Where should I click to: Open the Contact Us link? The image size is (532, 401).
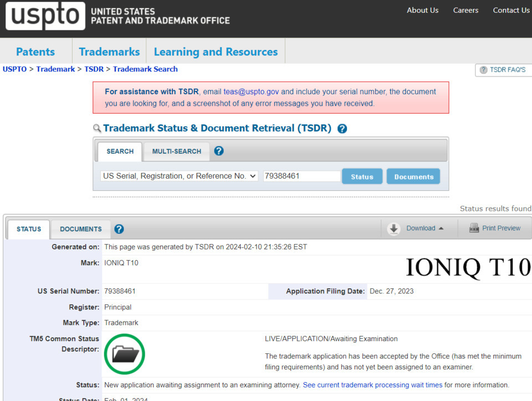pos(511,10)
